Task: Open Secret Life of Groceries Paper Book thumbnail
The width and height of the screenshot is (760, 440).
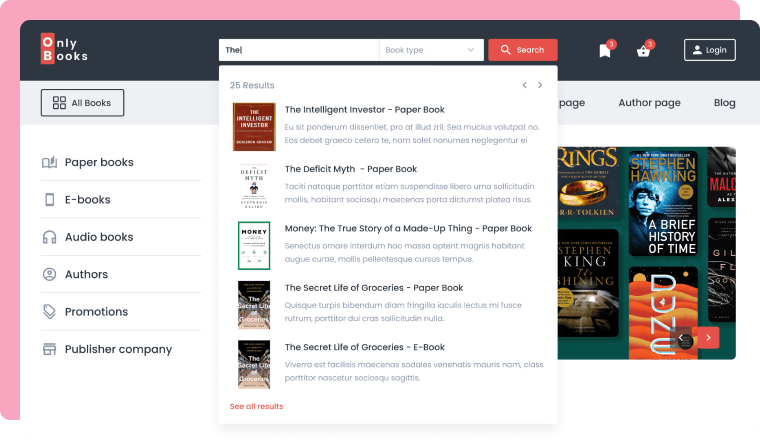Action: (254, 305)
